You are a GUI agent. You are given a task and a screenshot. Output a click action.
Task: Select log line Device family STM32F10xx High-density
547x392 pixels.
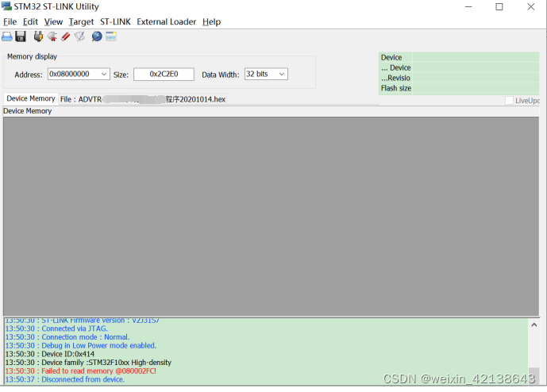point(88,363)
